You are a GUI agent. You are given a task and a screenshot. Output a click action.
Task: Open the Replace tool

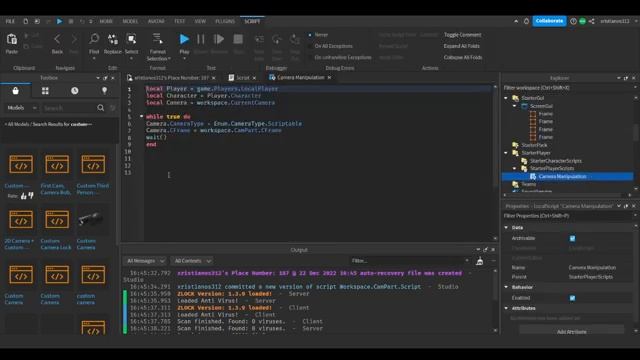click(x=113, y=39)
